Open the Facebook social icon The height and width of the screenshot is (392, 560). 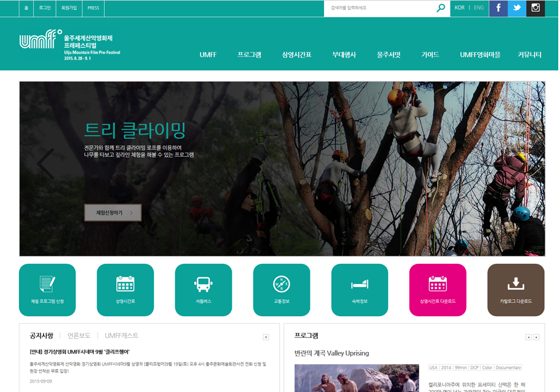[x=498, y=8]
